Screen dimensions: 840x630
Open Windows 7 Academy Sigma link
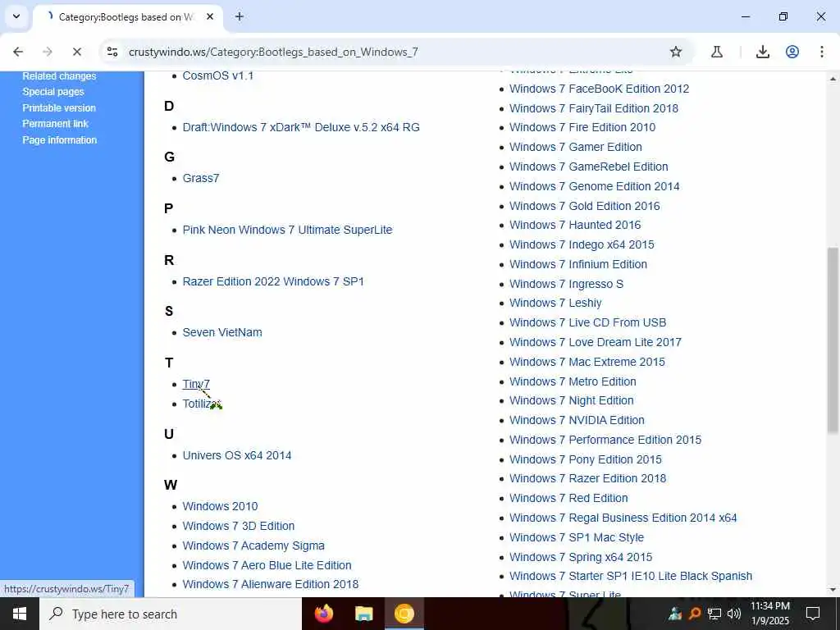pyautogui.click(x=253, y=546)
